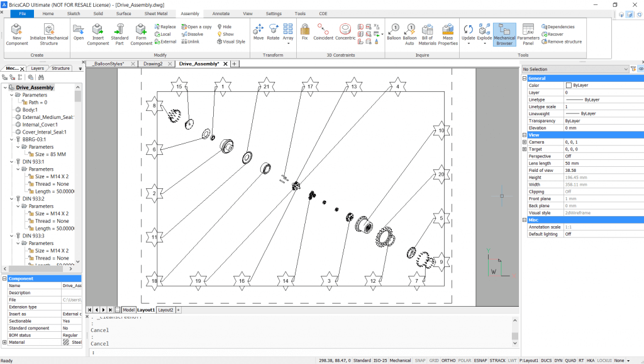Expand the Material property row
The width and height of the screenshot is (644, 364).
pos(4,342)
